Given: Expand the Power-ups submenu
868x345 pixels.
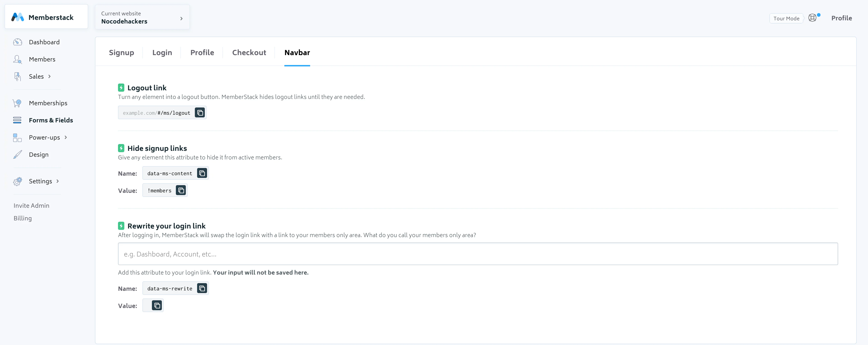Looking at the screenshot, I should 45,137.
